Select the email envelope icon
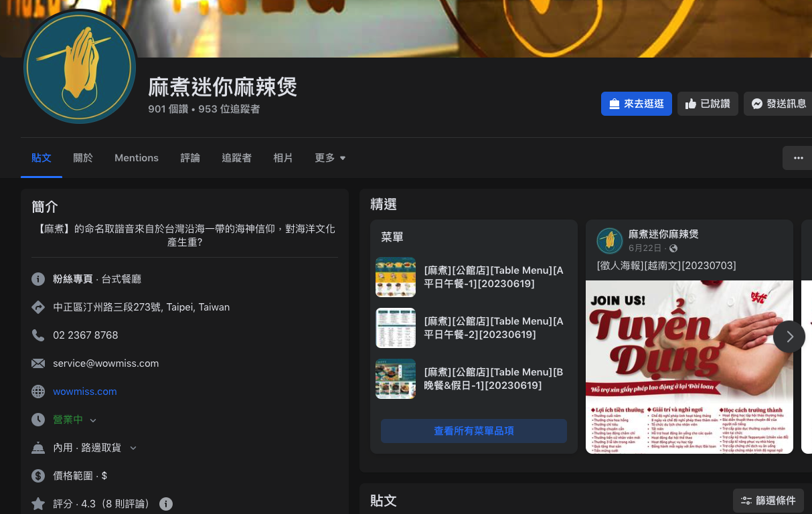The width and height of the screenshot is (812, 514). pos(38,363)
